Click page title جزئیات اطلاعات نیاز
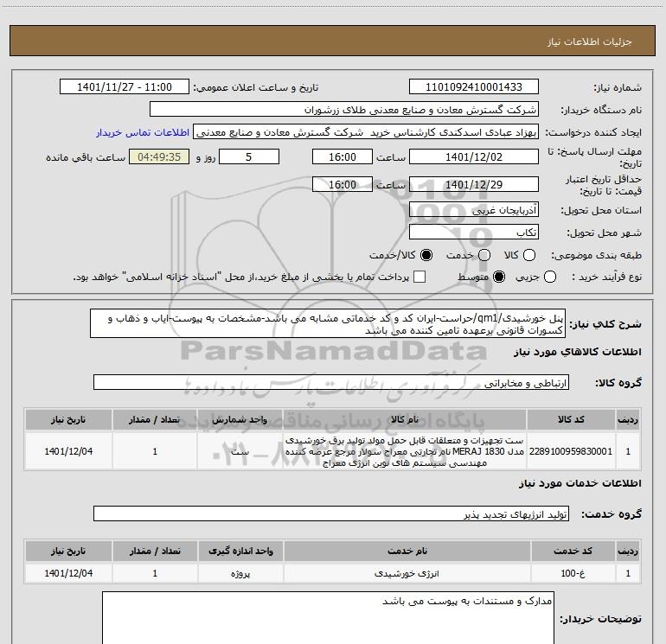666x644 pixels. (589, 41)
